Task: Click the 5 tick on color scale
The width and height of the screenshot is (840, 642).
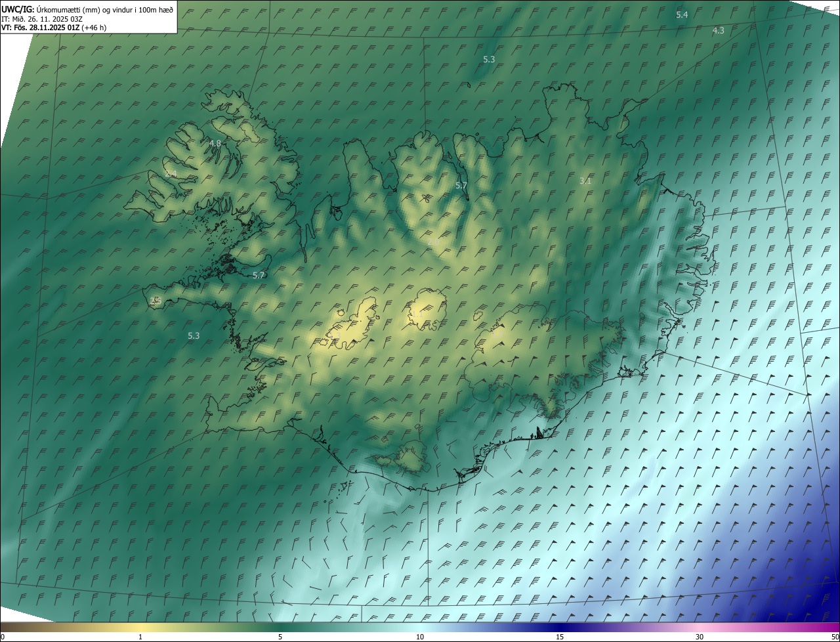Action: [280, 637]
